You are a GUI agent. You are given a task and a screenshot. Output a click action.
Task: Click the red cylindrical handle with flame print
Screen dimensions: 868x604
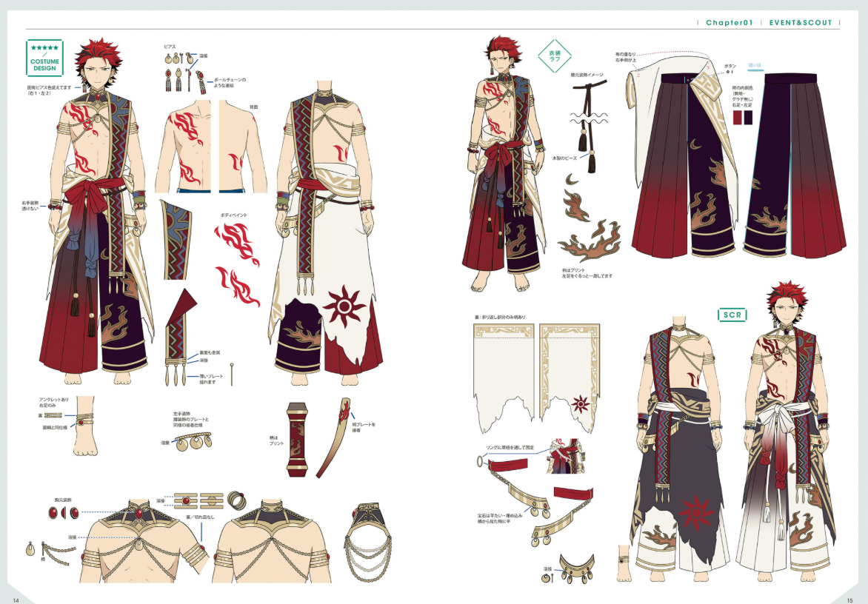point(297,439)
